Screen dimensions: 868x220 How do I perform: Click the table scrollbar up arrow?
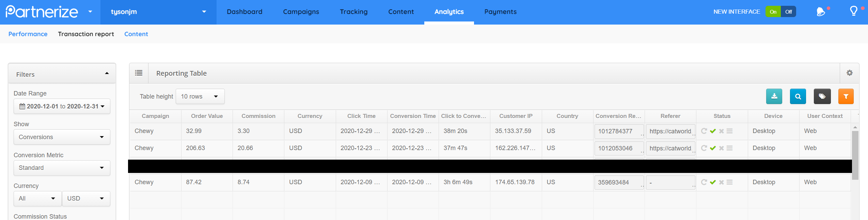[855, 127]
